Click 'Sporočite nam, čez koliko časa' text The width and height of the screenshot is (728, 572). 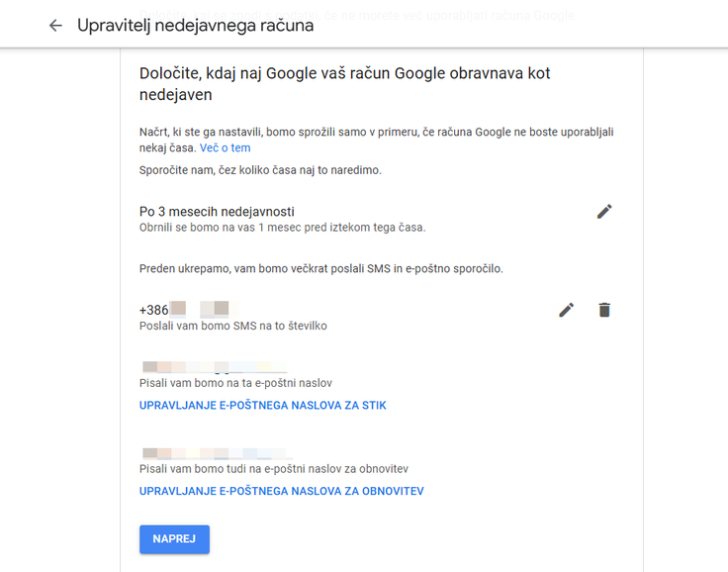260,170
